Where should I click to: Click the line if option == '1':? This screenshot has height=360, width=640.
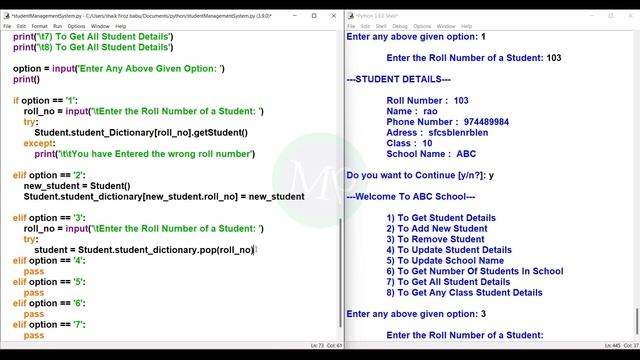click(45, 100)
